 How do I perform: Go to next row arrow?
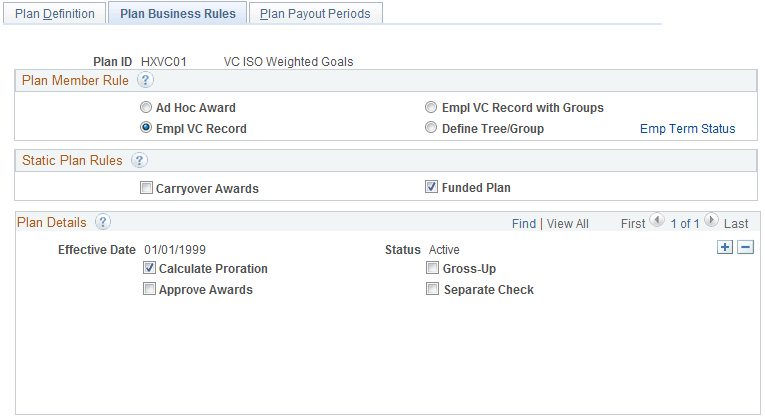(711, 222)
